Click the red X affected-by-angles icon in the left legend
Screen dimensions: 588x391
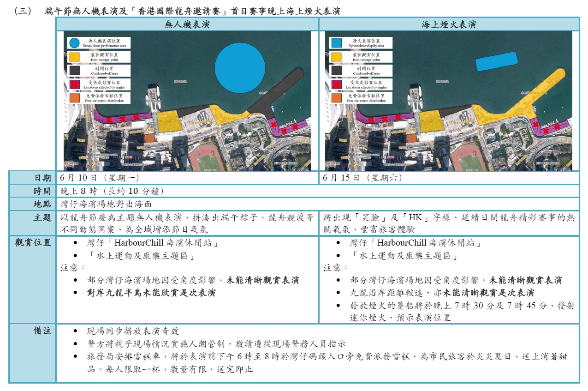point(74,84)
